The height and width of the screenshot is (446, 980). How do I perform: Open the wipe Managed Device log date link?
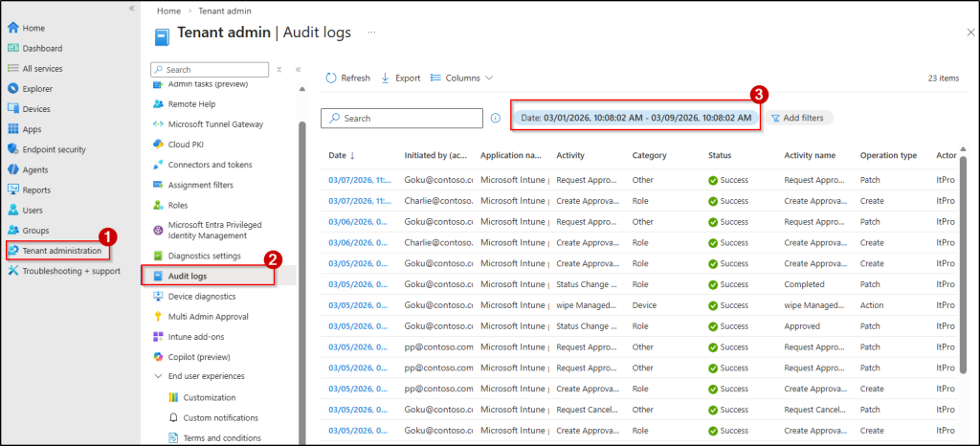coord(360,305)
